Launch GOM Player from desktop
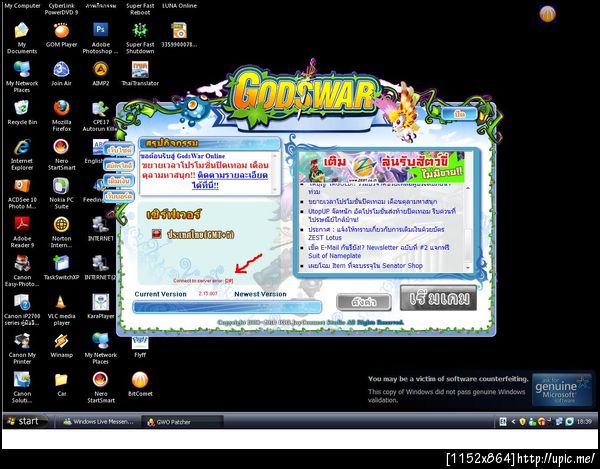 (x=61, y=35)
